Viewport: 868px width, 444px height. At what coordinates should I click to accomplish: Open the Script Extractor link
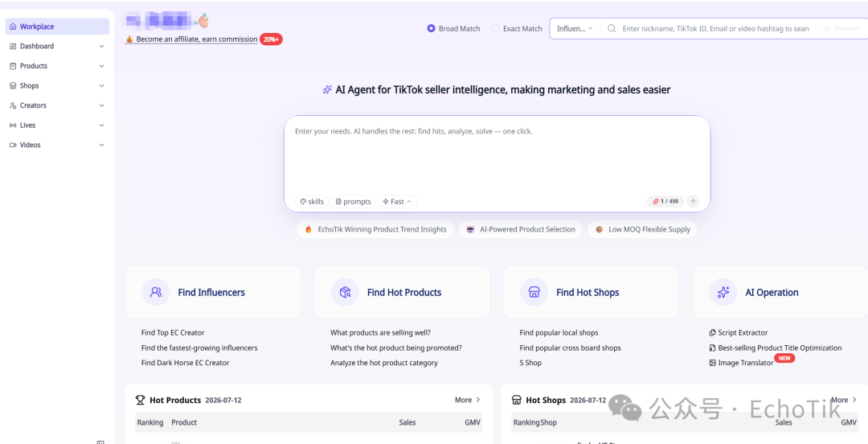739,332
